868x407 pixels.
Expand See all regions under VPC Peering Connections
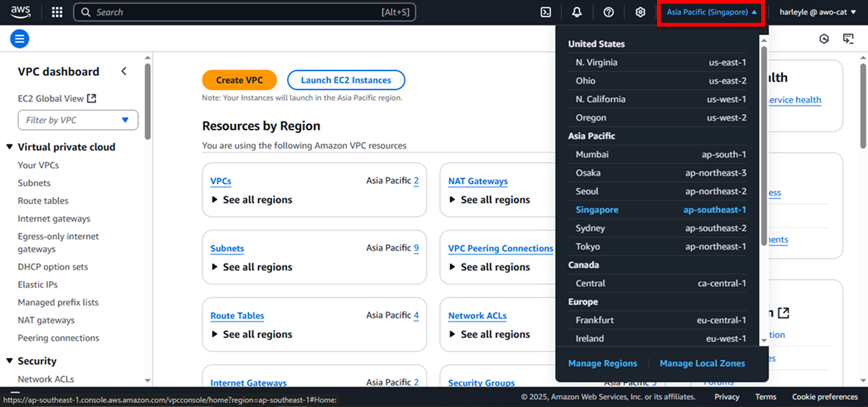click(x=489, y=267)
